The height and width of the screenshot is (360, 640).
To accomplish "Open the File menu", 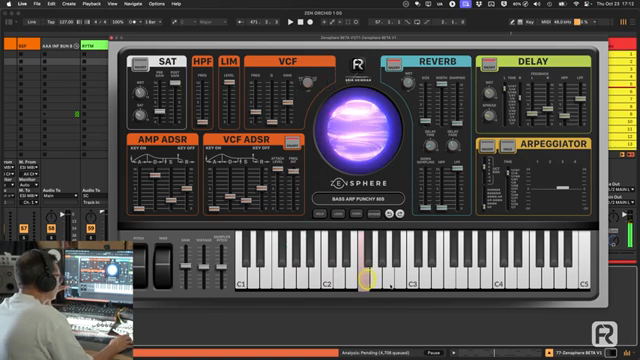I will 37,4.
